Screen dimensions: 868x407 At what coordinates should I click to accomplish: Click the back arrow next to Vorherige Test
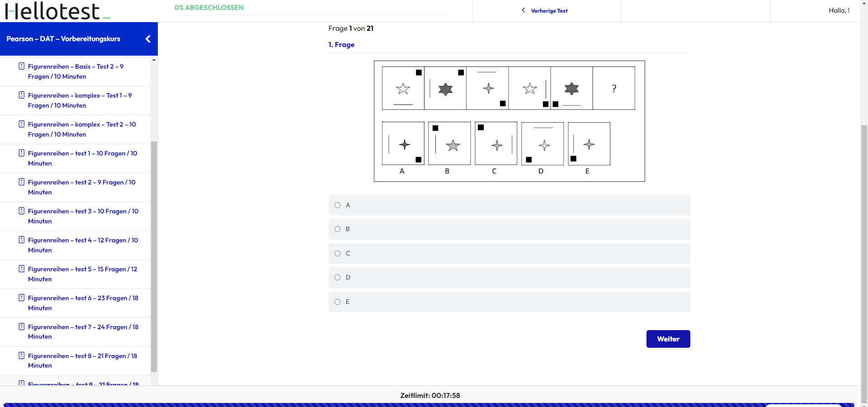[524, 10]
